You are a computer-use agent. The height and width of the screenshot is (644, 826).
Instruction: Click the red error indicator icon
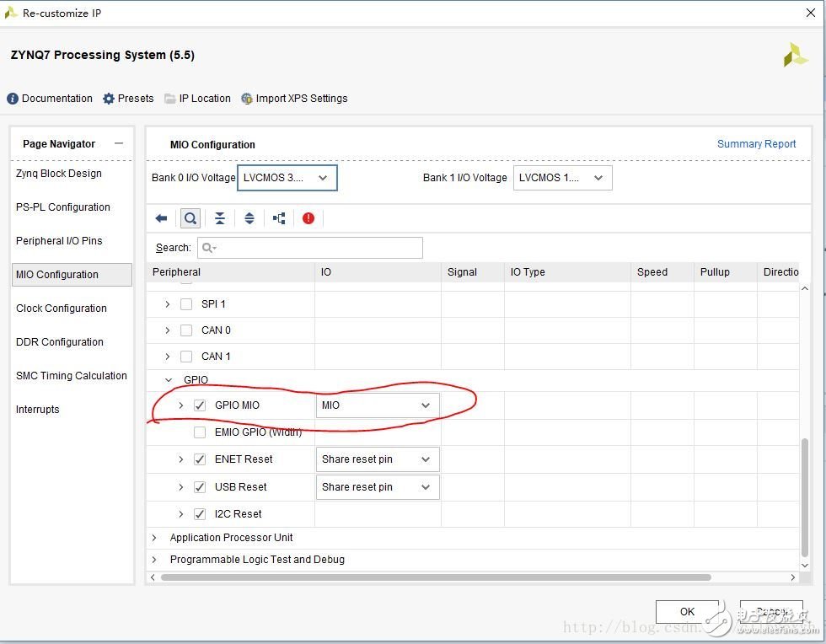click(308, 218)
